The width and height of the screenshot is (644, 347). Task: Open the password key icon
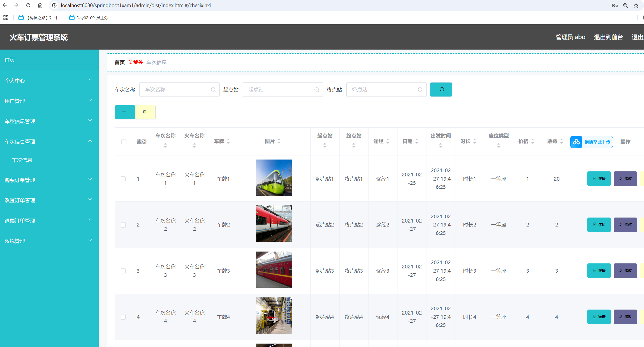click(615, 5)
